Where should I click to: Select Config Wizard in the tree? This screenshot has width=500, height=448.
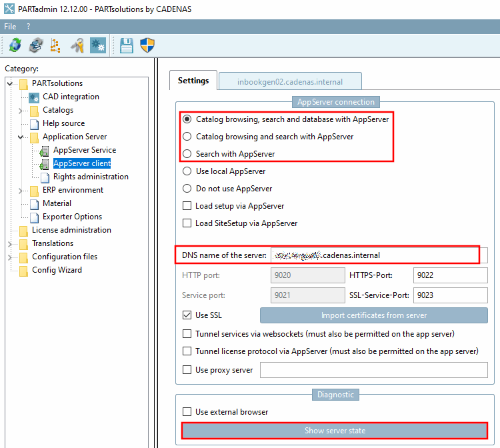pyautogui.click(x=57, y=270)
